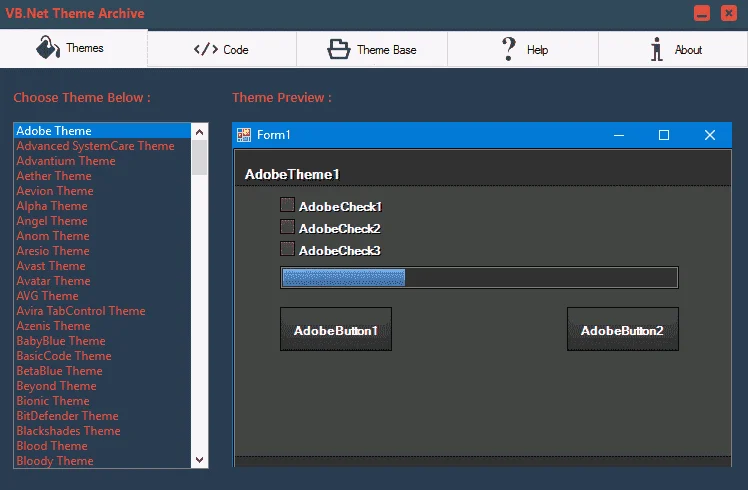Click the Form1 window icon

(x=244, y=135)
